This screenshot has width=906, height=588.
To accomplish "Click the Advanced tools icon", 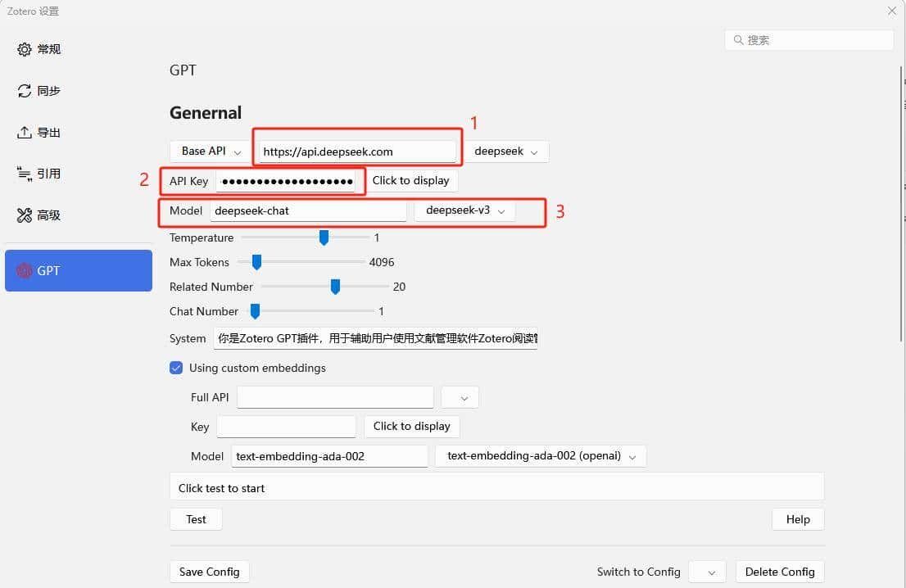I will tap(25, 215).
